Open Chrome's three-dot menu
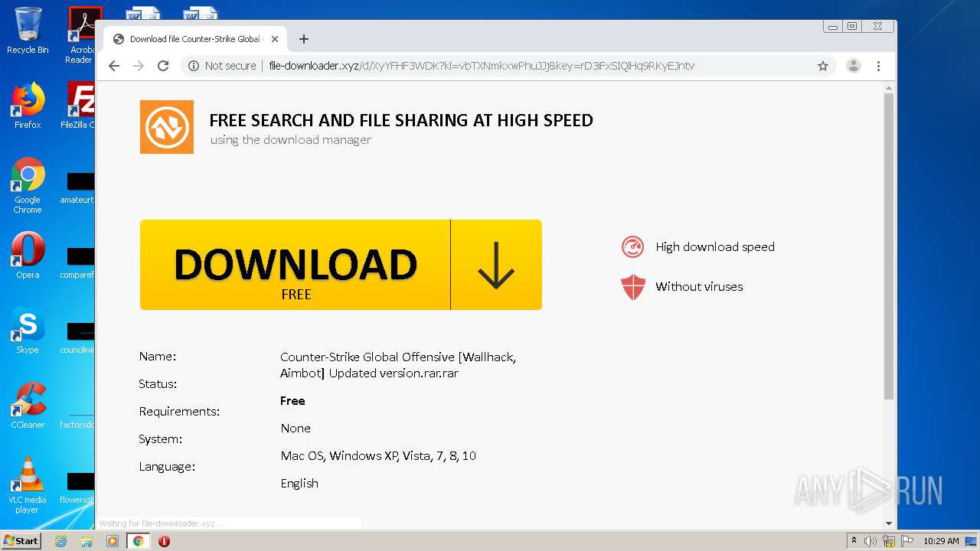This screenshot has height=551, width=980. coord(879,66)
